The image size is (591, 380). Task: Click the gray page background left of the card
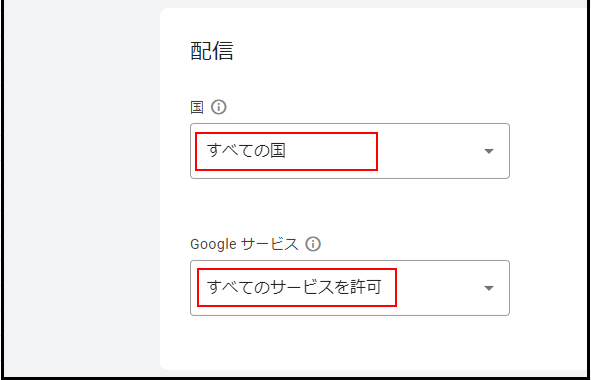81,188
